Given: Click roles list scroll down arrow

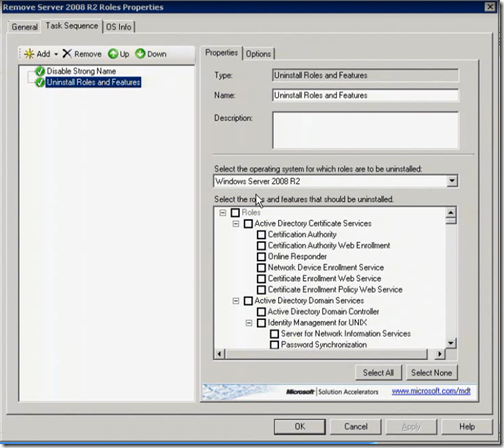Looking at the screenshot, I should coord(451,343).
